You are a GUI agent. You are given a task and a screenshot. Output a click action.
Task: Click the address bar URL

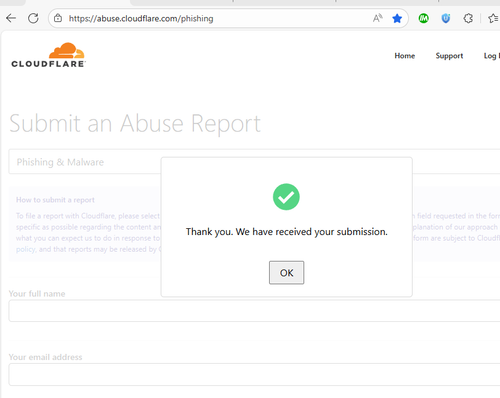click(141, 18)
